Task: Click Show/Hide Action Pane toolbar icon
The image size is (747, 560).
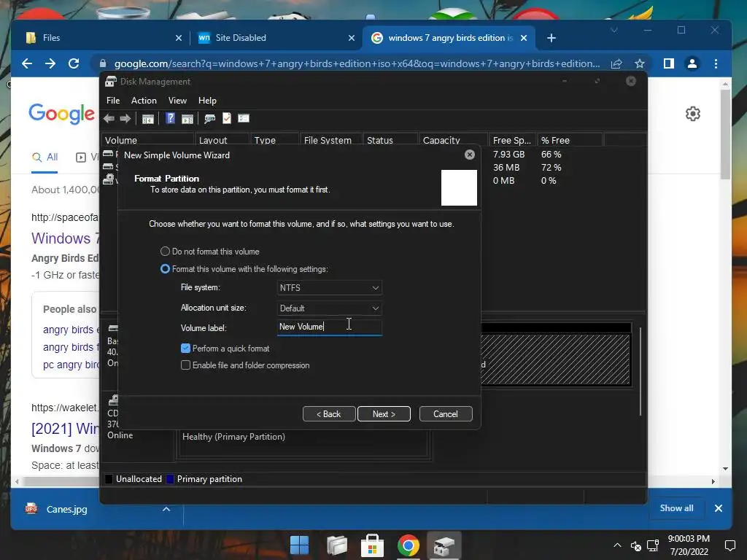Action: click(x=187, y=119)
